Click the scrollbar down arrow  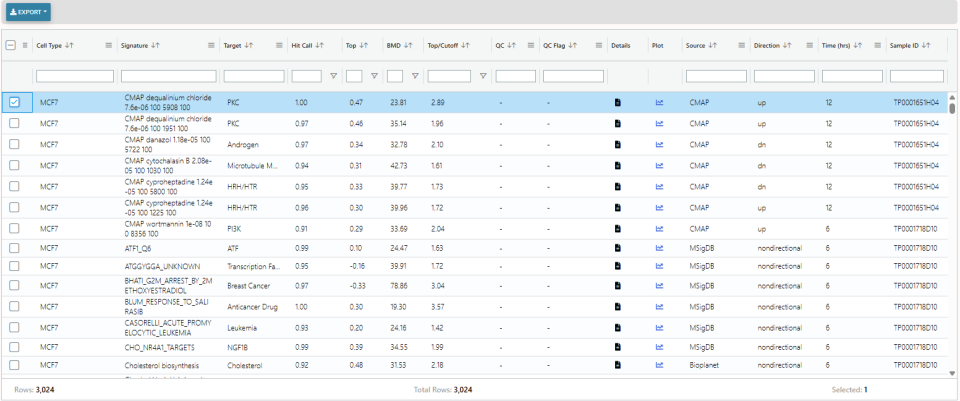[x=952, y=373]
